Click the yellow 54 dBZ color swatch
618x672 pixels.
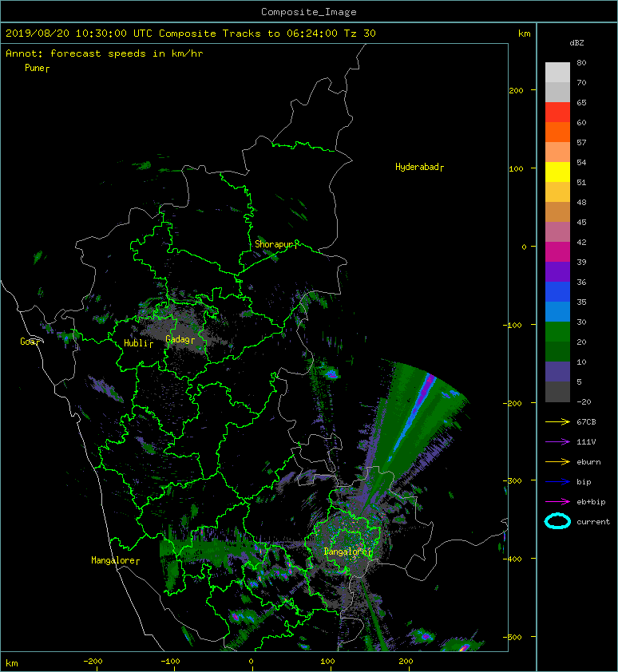click(x=557, y=172)
